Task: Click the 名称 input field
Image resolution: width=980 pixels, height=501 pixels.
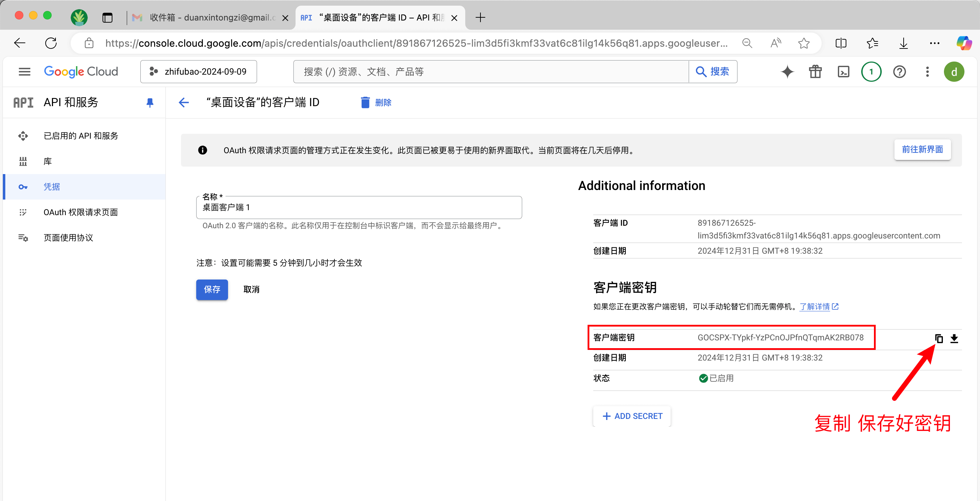Action: click(x=359, y=207)
